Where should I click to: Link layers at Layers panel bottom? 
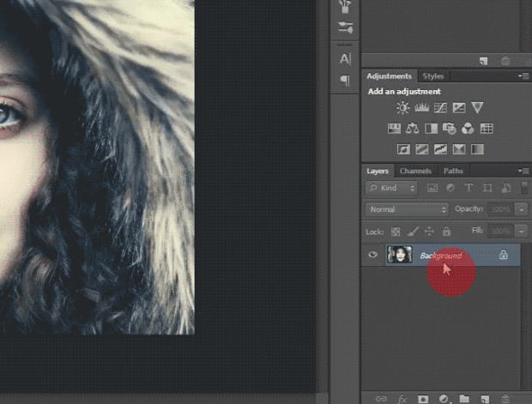pos(381,399)
